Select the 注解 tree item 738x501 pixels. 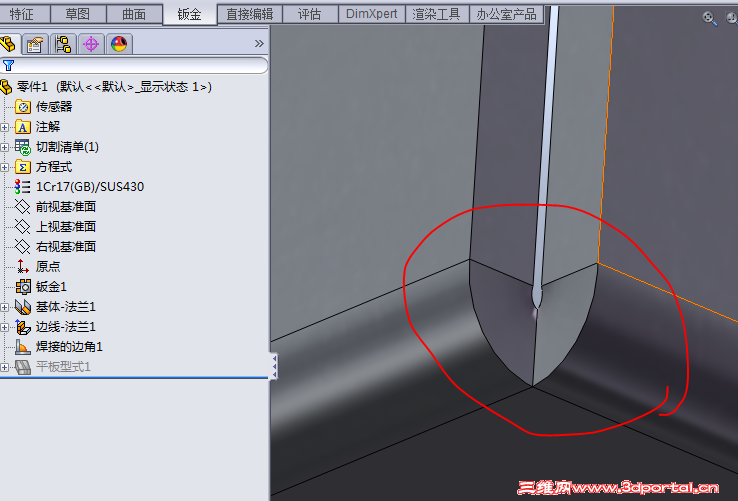(x=48, y=127)
